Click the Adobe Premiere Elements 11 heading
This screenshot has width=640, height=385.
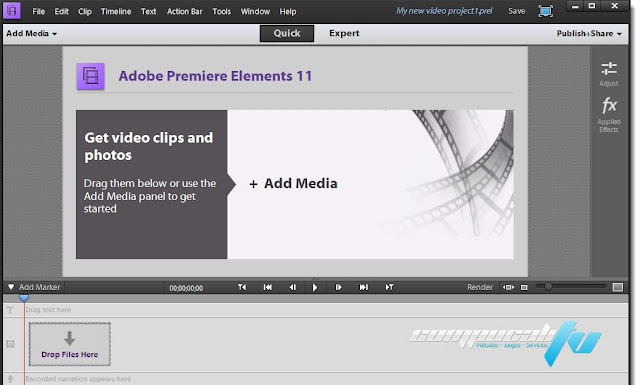point(215,76)
